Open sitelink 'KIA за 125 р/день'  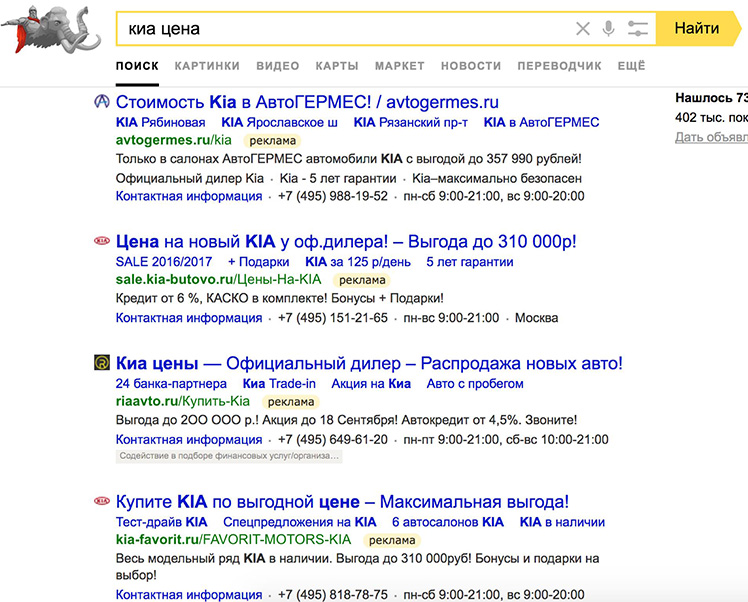click(x=358, y=262)
